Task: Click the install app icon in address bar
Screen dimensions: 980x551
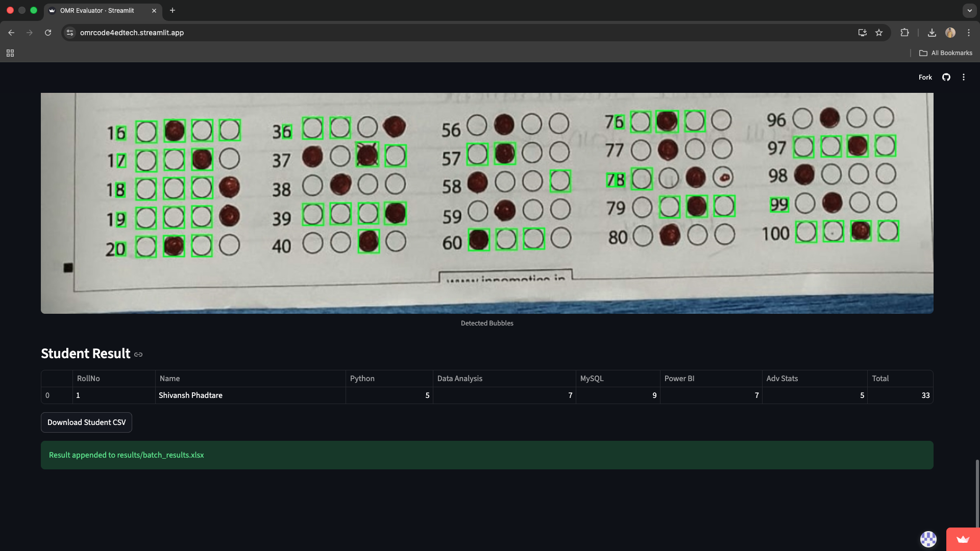Action: [863, 33]
